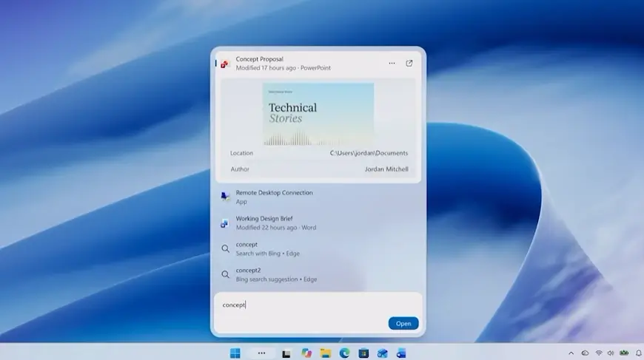Click the PowerPoint file icon beside Concept Proposal
The height and width of the screenshot is (360, 644).
pyautogui.click(x=225, y=64)
